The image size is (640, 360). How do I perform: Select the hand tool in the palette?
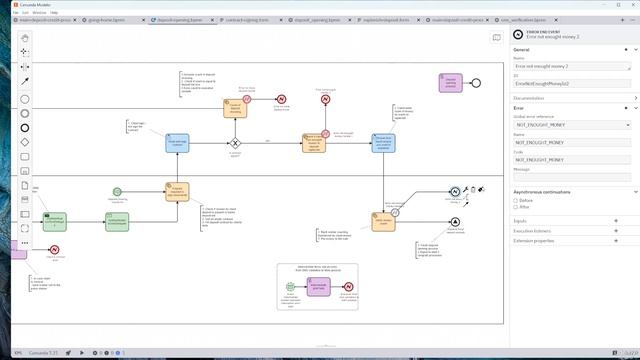point(25,38)
